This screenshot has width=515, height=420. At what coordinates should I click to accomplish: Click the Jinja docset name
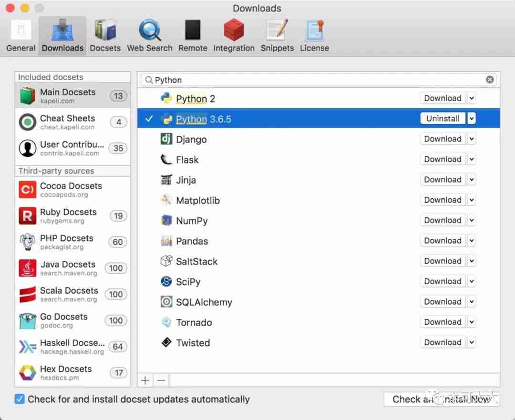click(186, 180)
